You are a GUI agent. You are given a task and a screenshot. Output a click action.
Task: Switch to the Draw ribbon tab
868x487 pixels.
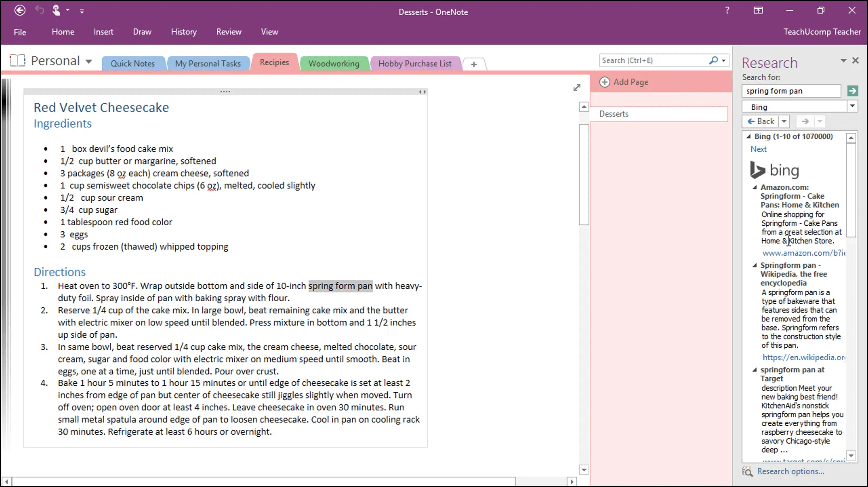coord(142,31)
